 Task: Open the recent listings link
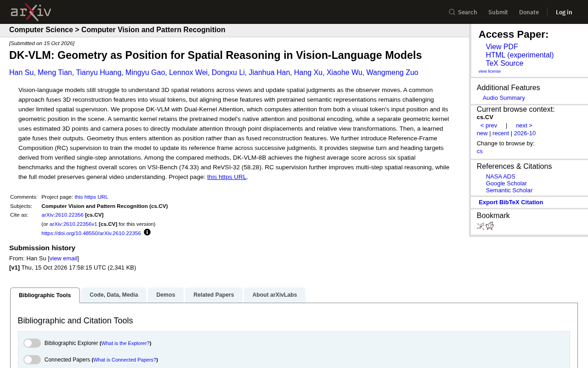pyautogui.click(x=501, y=133)
